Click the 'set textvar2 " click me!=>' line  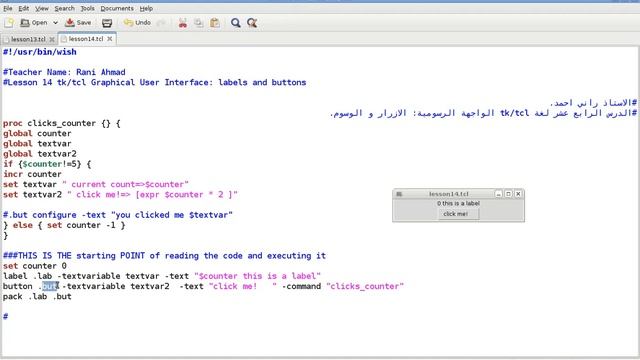click(120, 195)
